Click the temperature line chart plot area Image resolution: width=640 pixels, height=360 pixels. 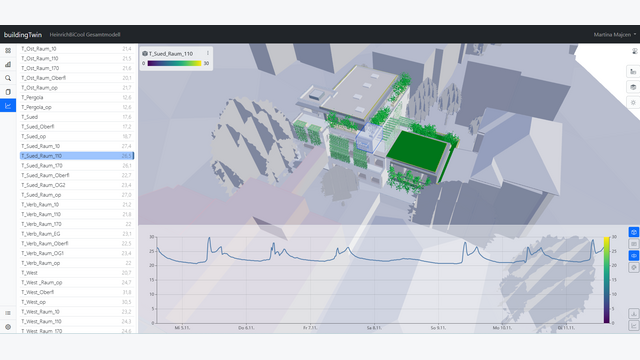tap(380, 280)
